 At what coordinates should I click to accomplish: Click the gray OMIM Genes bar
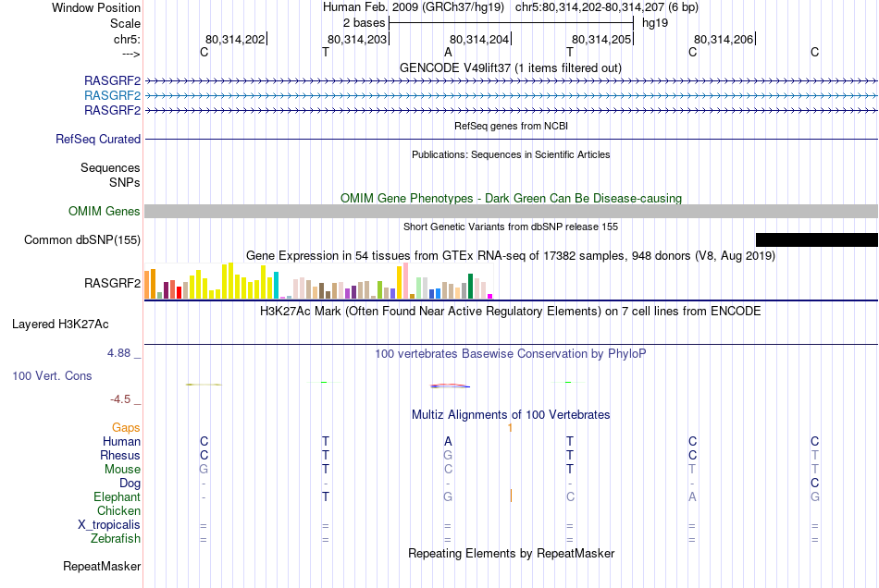(x=512, y=211)
